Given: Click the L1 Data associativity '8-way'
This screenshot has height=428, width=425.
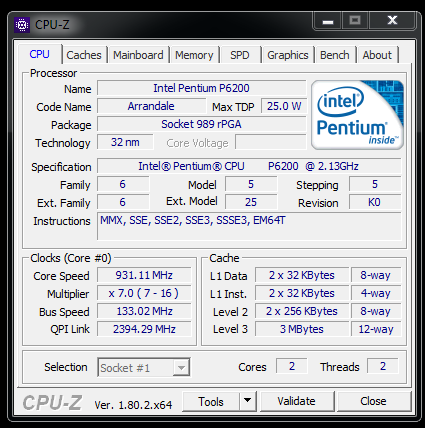Looking at the screenshot, I should pyautogui.click(x=376, y=275).
